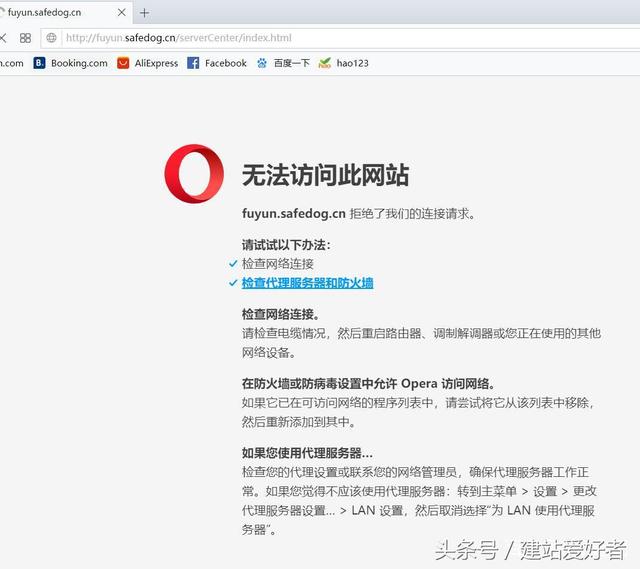Click the globe site info icon
The height and width of the screenshot is (569, 640).
51,38
